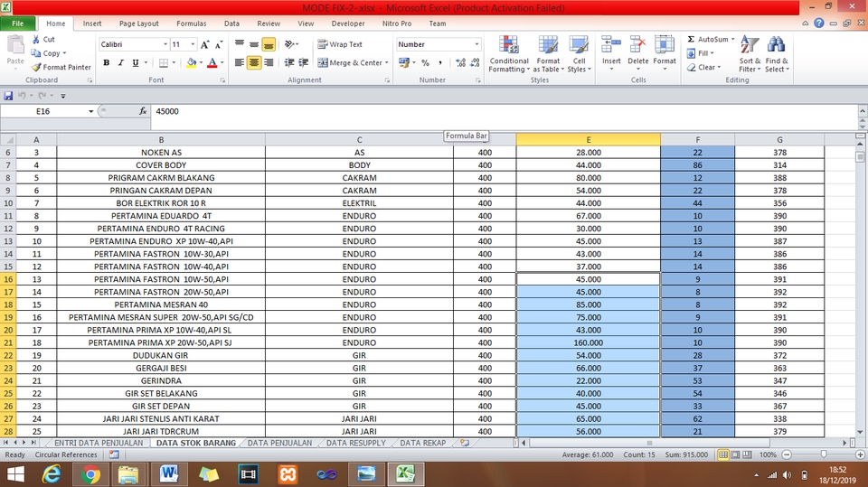Click Circular References in status bar
This screenshot has width=868, height=487.
point(66,454)
